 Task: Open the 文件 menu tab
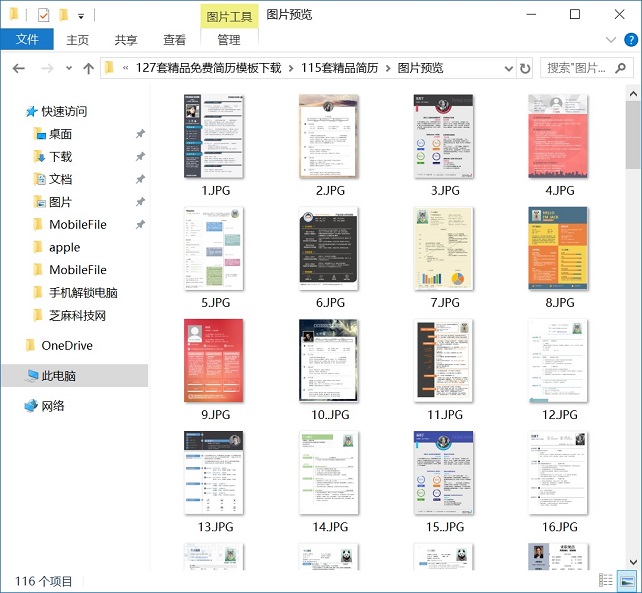pyautogui.click(x=27, y=39)
